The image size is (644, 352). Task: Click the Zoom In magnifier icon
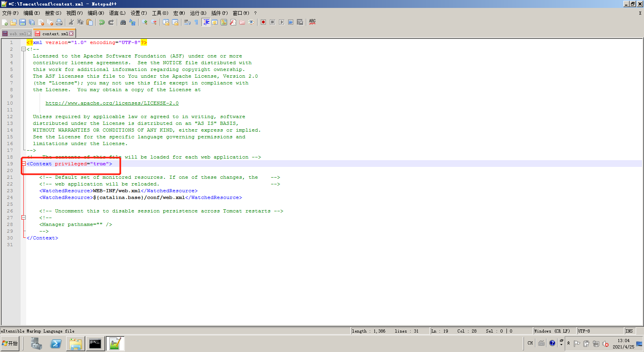(145, 22)
